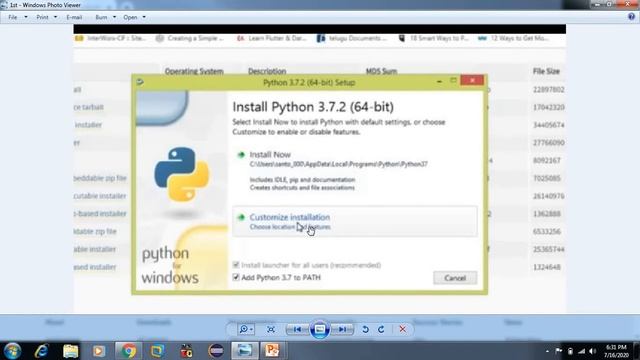Click the MD5 Sum column header
Screen dimensions: 640x360
coord(381,71)
